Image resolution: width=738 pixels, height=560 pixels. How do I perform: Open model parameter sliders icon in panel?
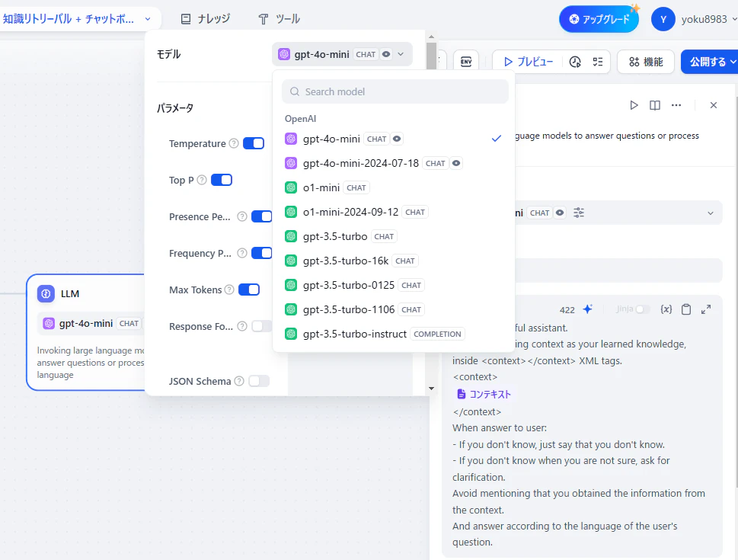click(x=579, y=213)
